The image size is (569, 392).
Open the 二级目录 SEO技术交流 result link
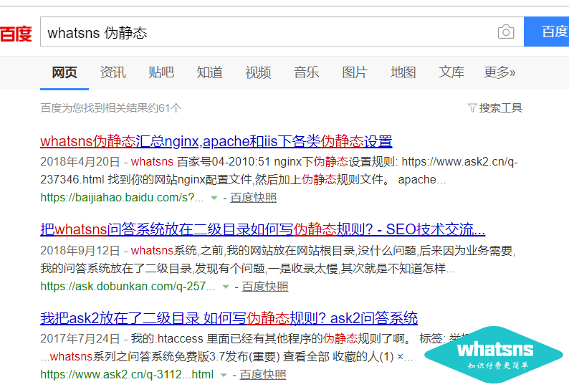click(x=262, y=230)
